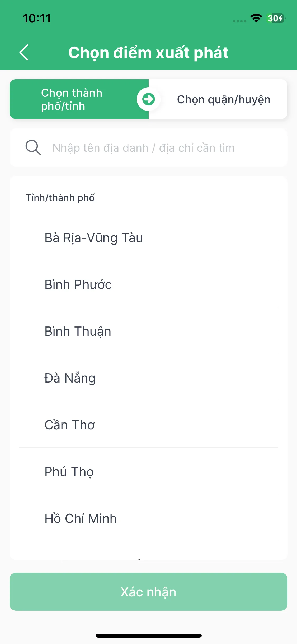Screen dimensions: 297x644
Task: Switch to Chọn quận/huyện tab
Action: point(218,99)
